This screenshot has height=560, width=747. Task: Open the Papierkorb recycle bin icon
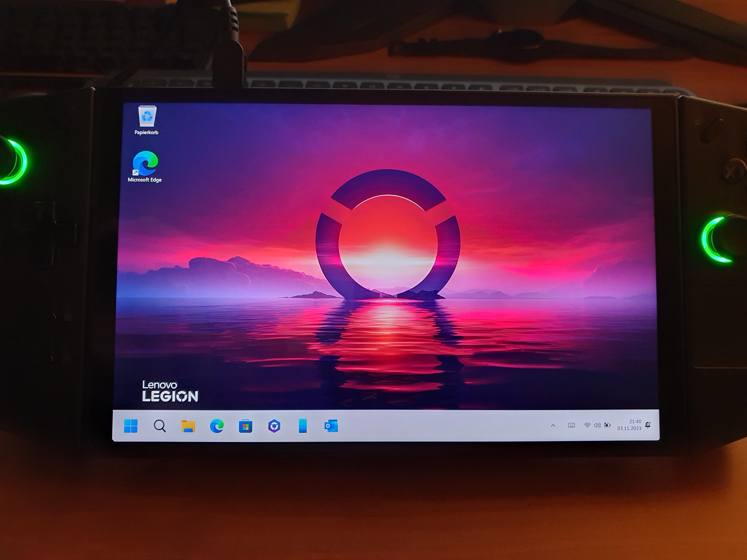(147, 116)
